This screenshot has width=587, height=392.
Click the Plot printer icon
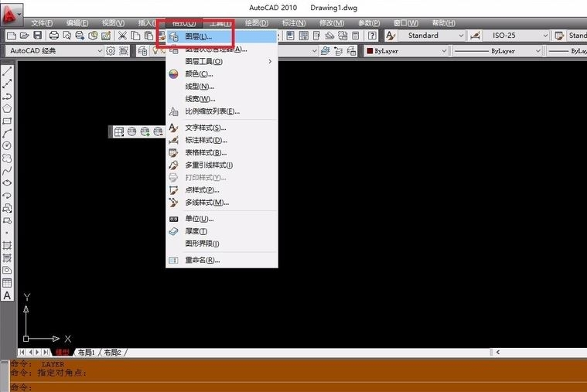[x=54, y=36]
